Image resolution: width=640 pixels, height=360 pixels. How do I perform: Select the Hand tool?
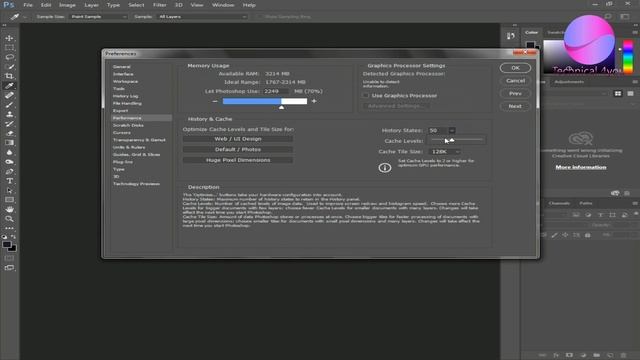[9, 209]
